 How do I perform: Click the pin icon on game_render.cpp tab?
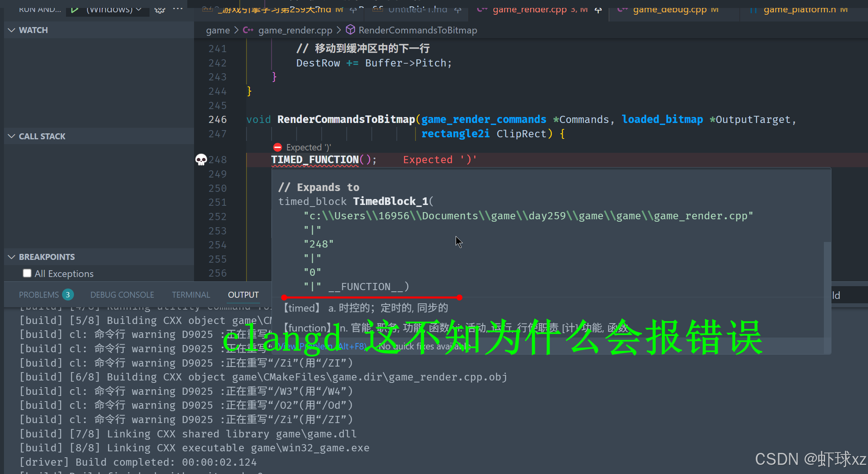pyautogui.click(x=598, y=10)
